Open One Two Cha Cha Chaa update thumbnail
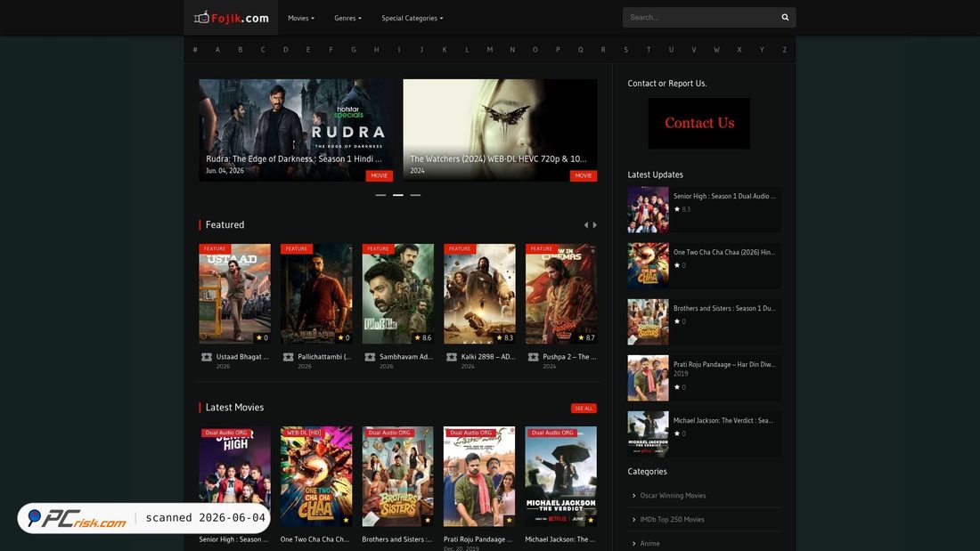 point(648,266)
